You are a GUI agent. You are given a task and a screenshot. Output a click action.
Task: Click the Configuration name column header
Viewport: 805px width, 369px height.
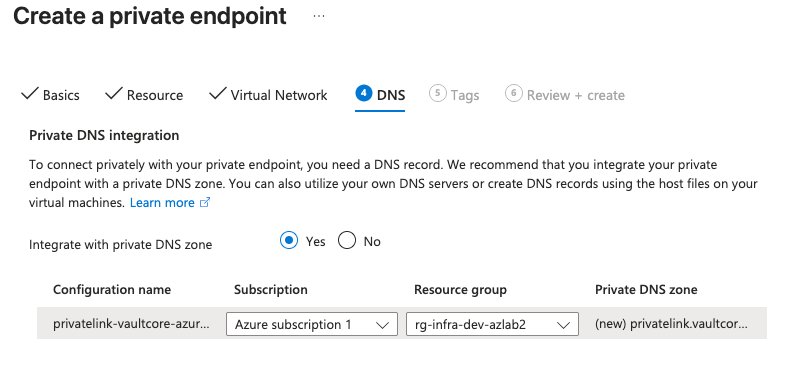click(112, 289)
